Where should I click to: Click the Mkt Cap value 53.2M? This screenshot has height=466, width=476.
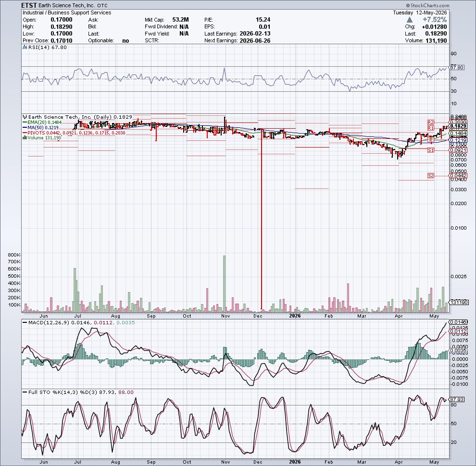pos(180,20)
